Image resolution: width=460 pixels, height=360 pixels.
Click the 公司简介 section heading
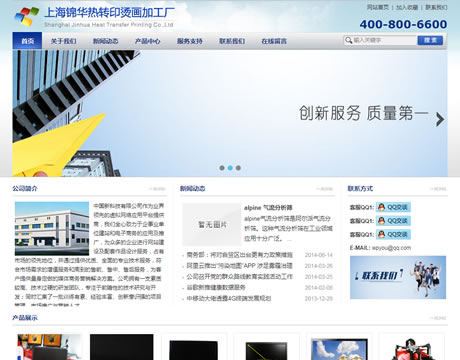[x=25, y=189]
